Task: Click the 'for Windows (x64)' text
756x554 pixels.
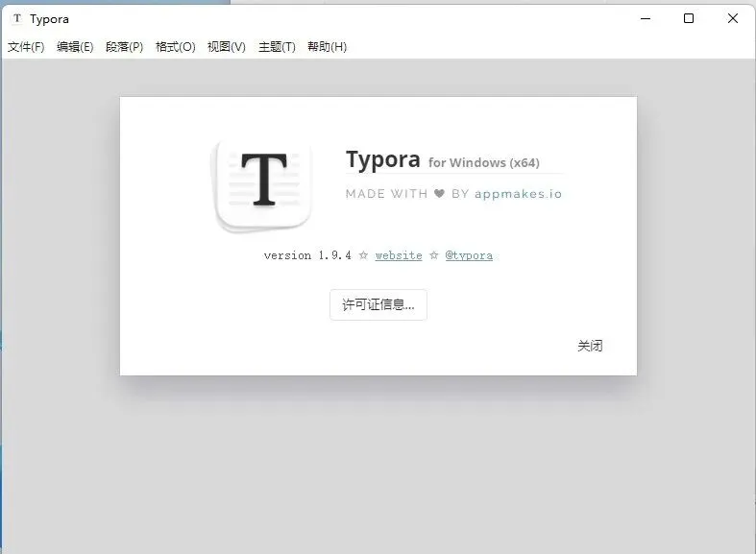Action: pos(484,163)
